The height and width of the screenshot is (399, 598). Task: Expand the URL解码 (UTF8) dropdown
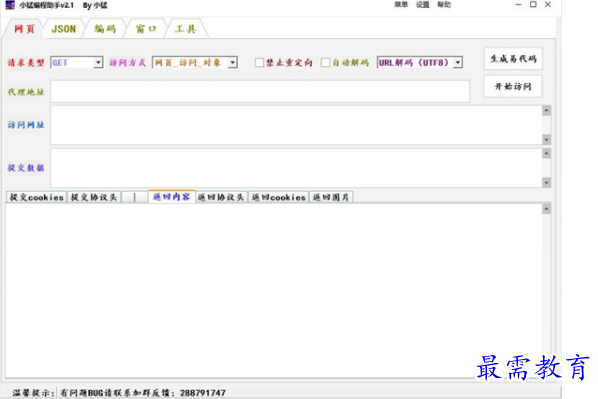[458, 63]
